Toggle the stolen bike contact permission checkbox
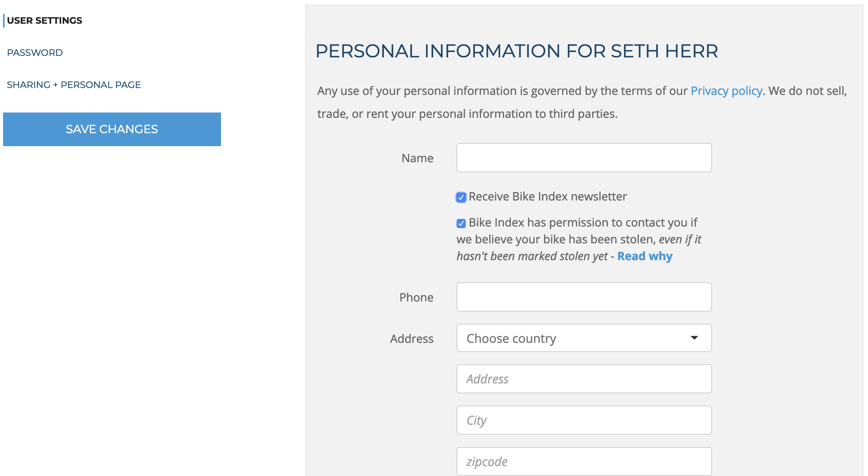868x476 pixels. (461, 223)
